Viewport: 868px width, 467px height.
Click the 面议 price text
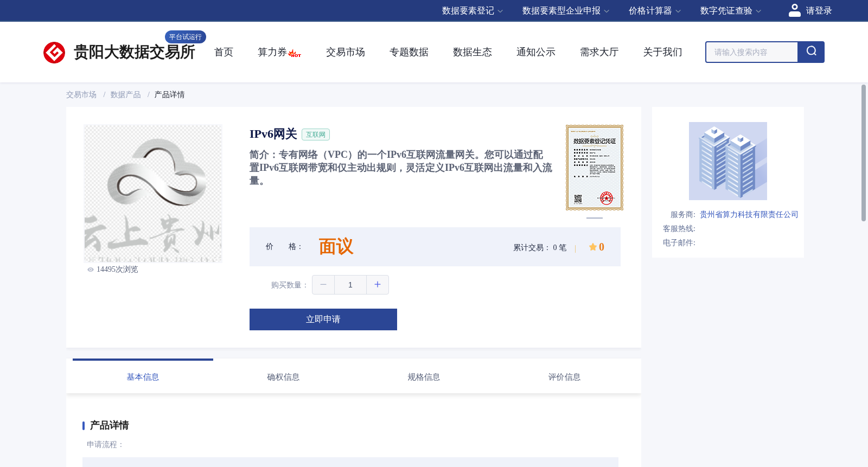336,247
